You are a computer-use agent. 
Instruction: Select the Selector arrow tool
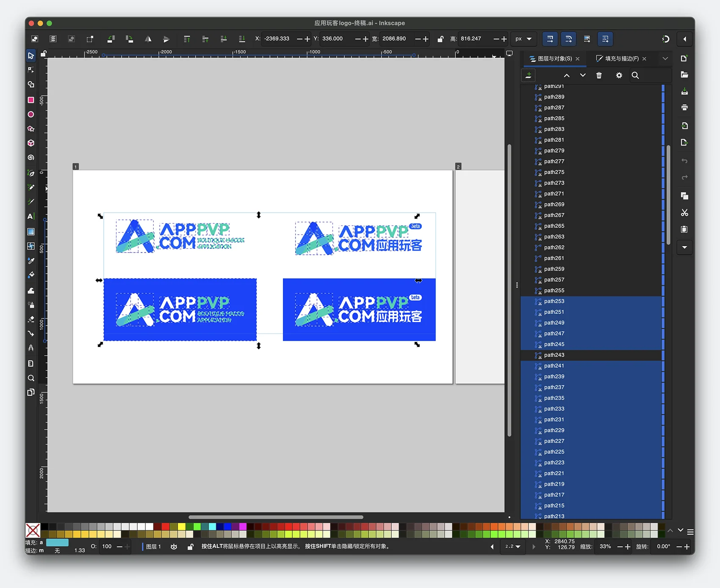31,55
